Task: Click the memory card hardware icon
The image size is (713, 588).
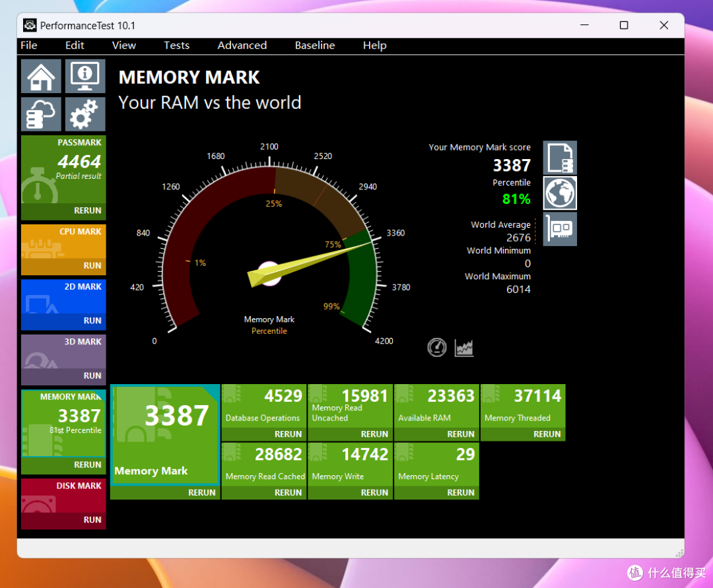Action: tap(560, 229)
